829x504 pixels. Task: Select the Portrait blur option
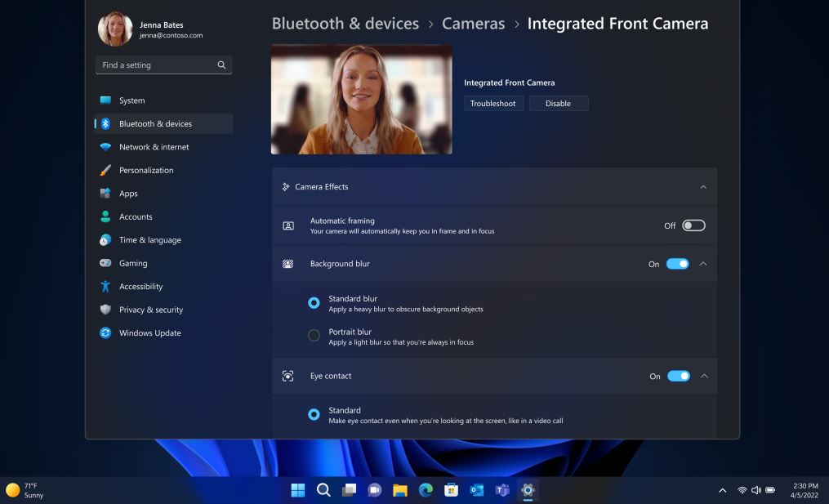[314, 335]
